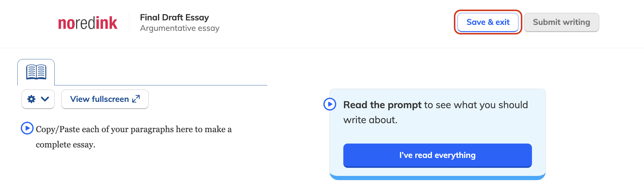The height and width of the screenshot is (190, 644).
Task: Select the Final Draft Essay title
Action: pos(175,17)
